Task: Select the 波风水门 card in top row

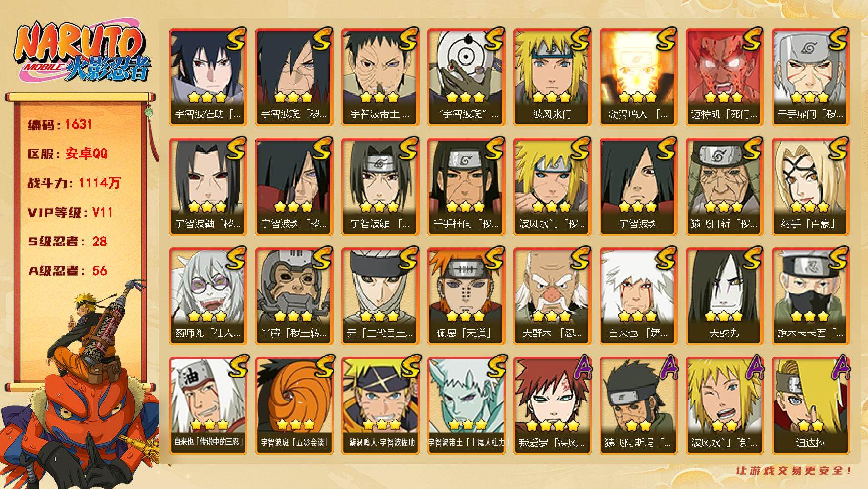Action: tap(552, 77)
